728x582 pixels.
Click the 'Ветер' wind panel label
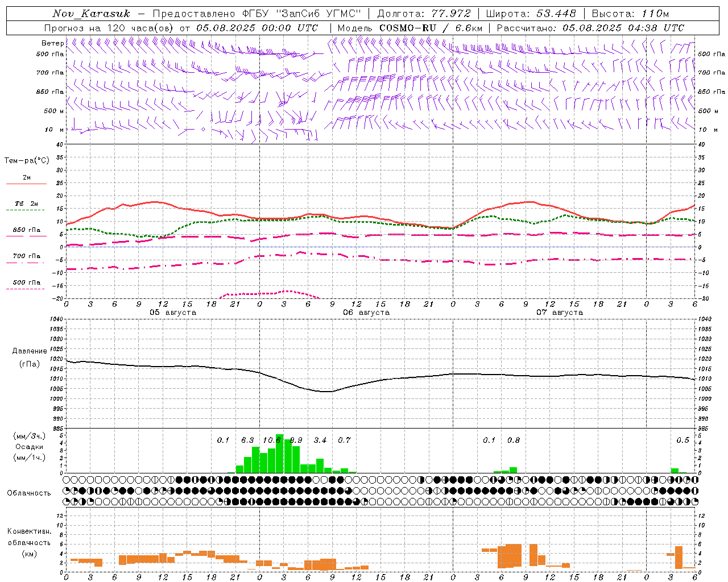52,43
